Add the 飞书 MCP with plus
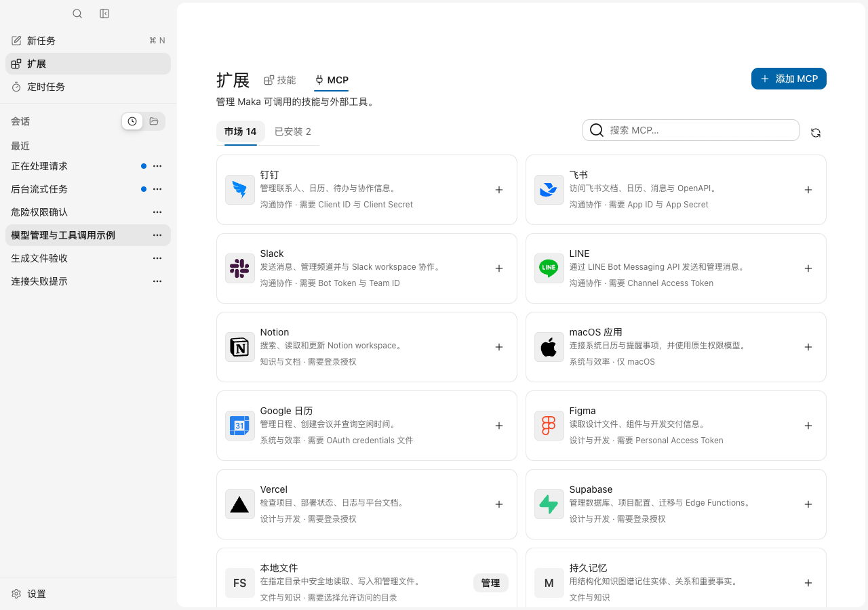This screenshot has height=610, width=868. point(808,190)
